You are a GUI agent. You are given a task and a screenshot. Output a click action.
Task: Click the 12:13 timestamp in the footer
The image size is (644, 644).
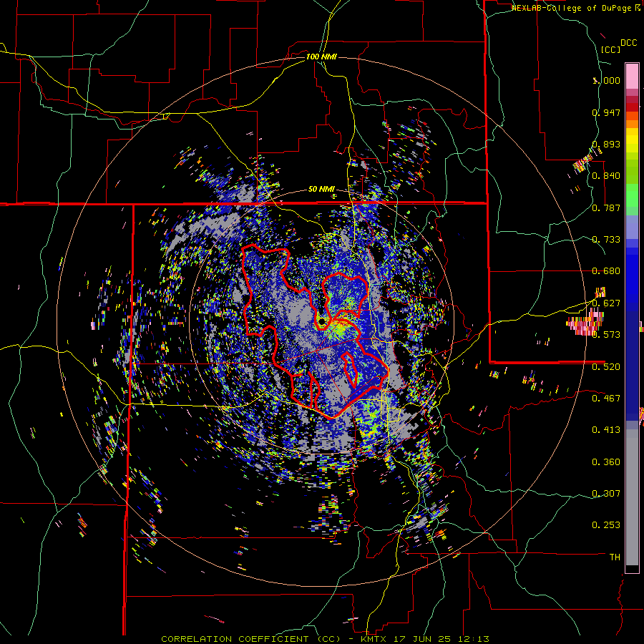472,639
